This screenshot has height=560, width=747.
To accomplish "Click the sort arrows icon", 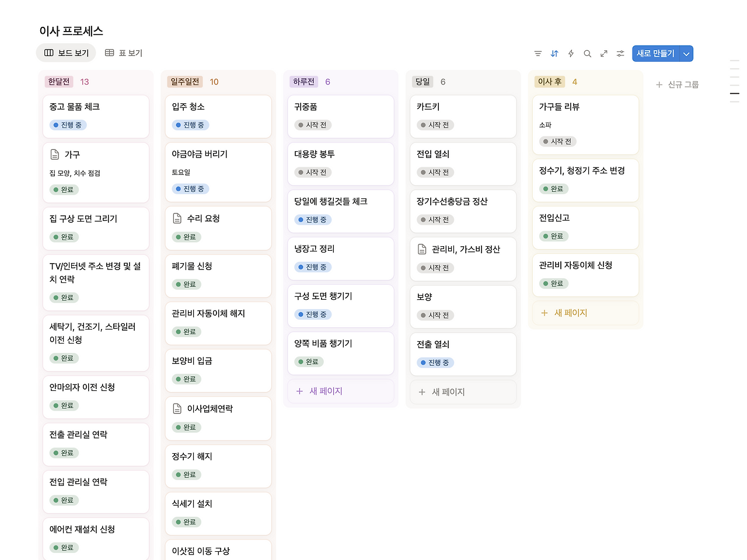I will tap(554, 53).
